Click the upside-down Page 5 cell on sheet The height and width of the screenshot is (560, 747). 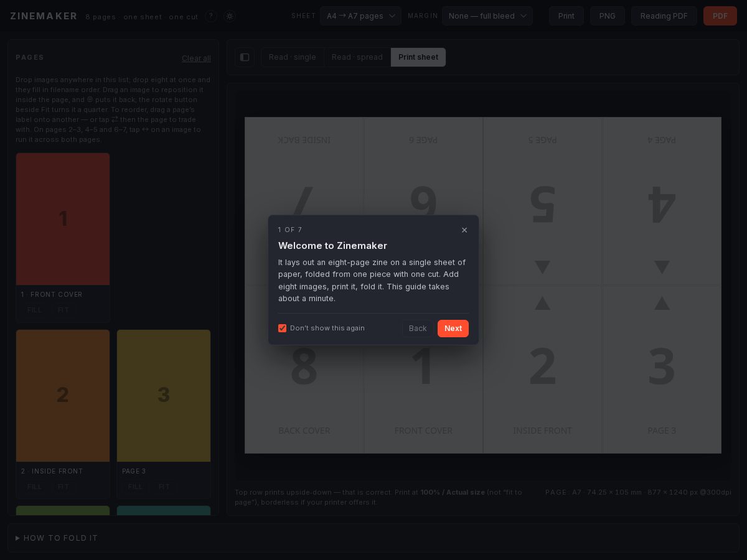(543, 202)
